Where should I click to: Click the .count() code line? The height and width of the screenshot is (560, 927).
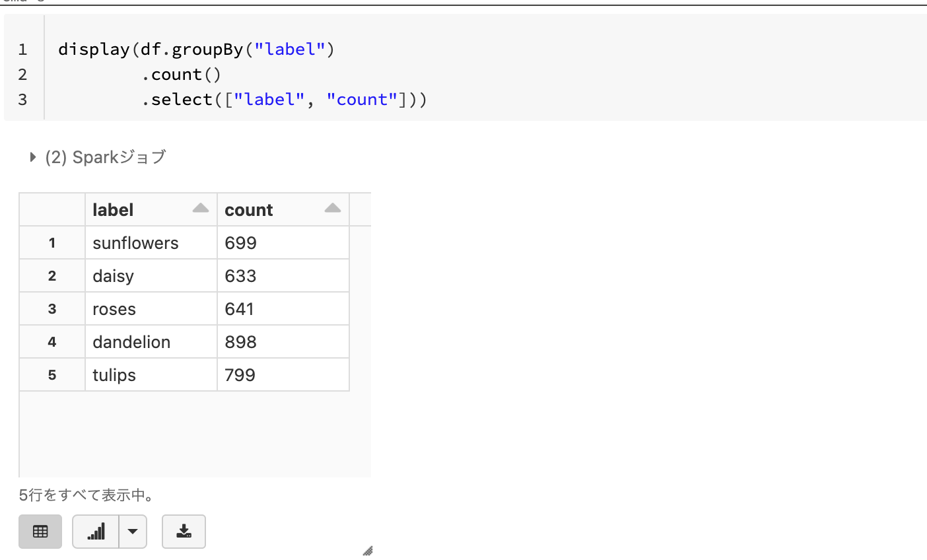182,75
